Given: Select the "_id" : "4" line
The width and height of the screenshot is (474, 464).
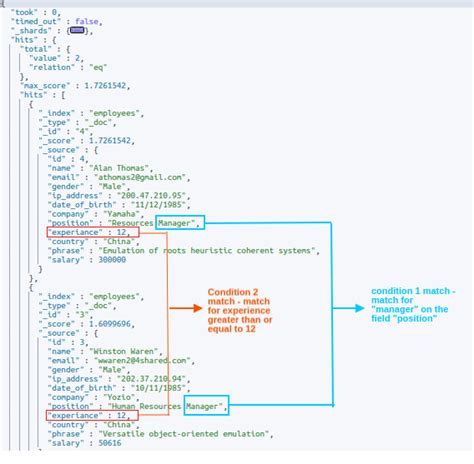Looking at the screenshot, I should tap(65, 131).
